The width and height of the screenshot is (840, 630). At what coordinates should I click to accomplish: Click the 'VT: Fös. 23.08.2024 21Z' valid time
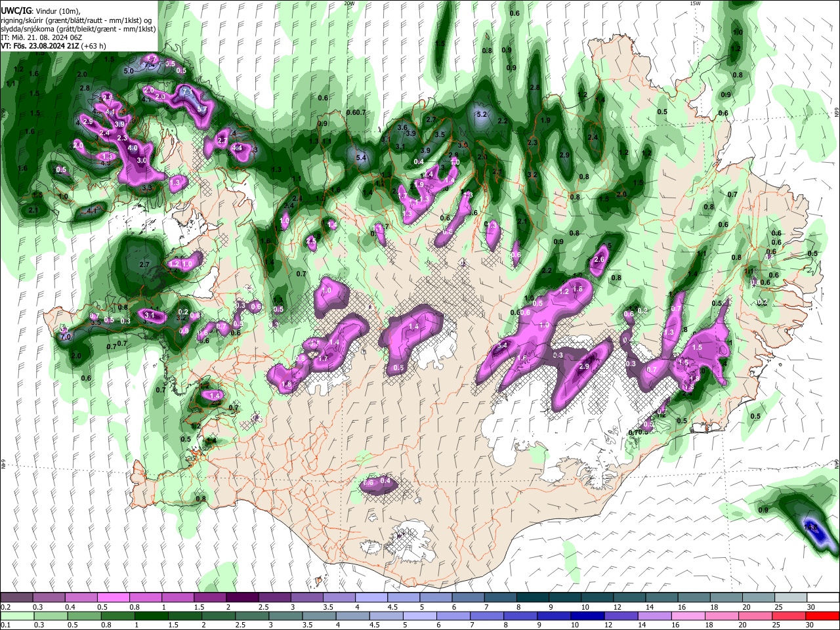point(41,46)
